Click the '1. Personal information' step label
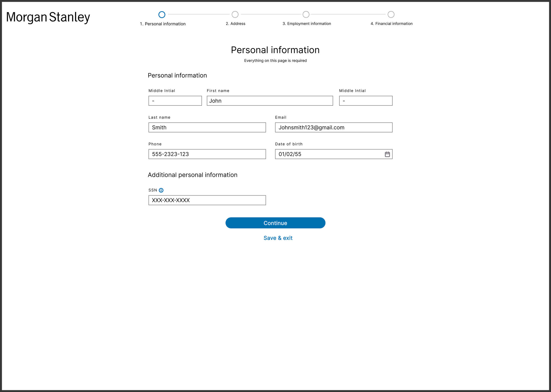The width and height of the screenshot is (551, 392). tap(163, 24)
